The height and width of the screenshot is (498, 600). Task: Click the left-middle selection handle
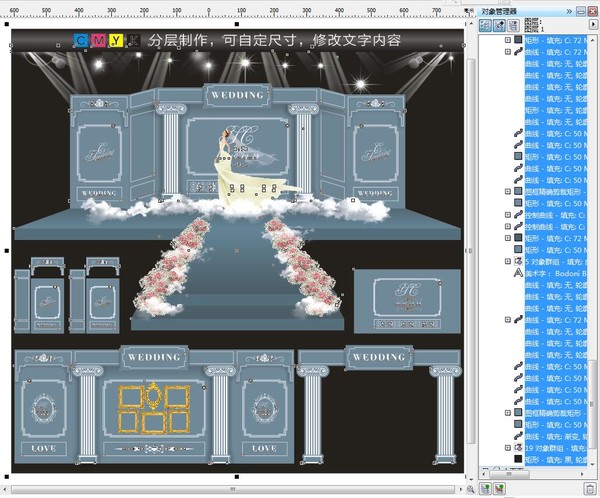(x=7, y=251)
